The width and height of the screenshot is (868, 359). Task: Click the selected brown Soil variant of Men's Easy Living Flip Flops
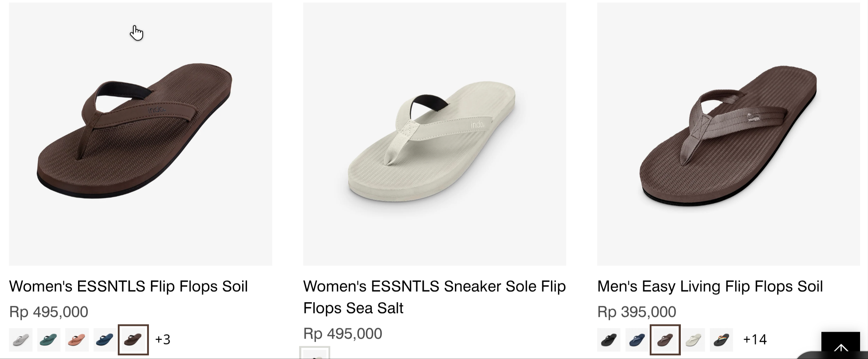[665, 340]
